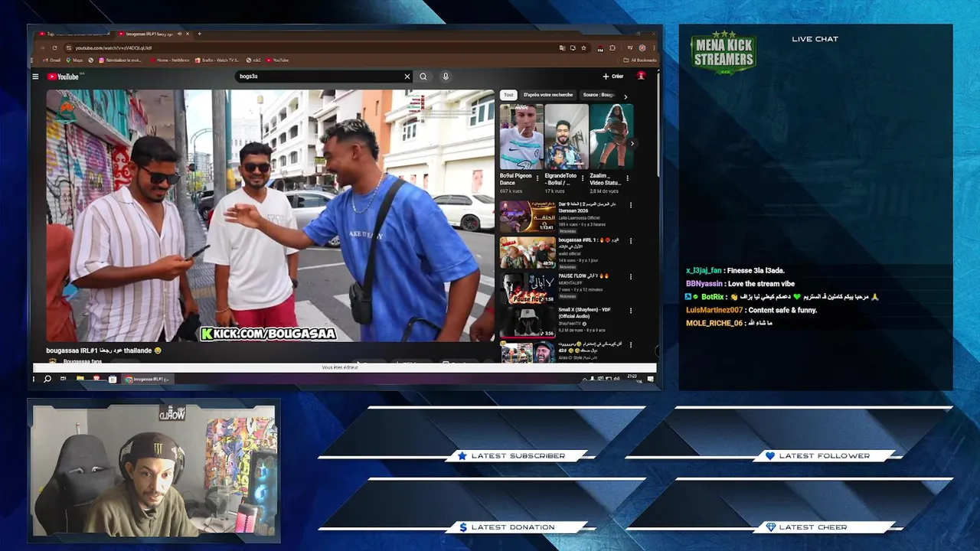Open the Créer button on YouTube

[612, 77]
